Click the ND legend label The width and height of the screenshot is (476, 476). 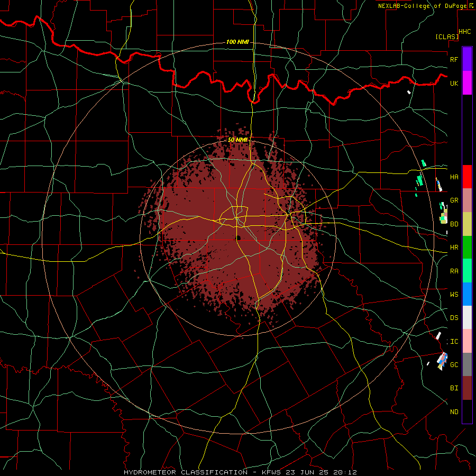(x=454, y=412)
